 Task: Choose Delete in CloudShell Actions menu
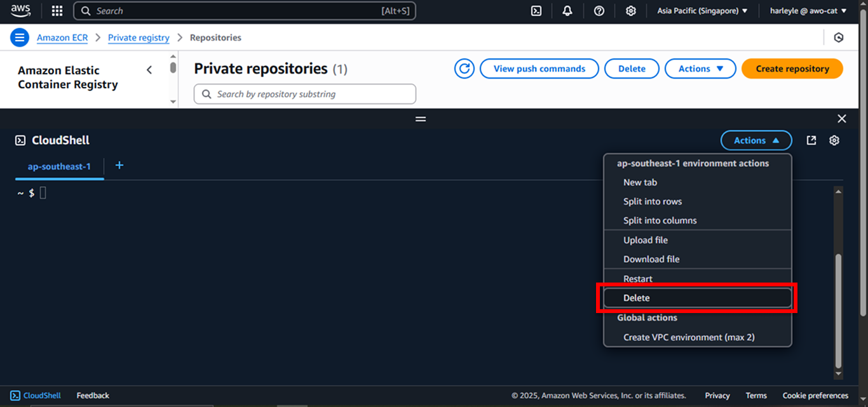click(x=698, y=298)
